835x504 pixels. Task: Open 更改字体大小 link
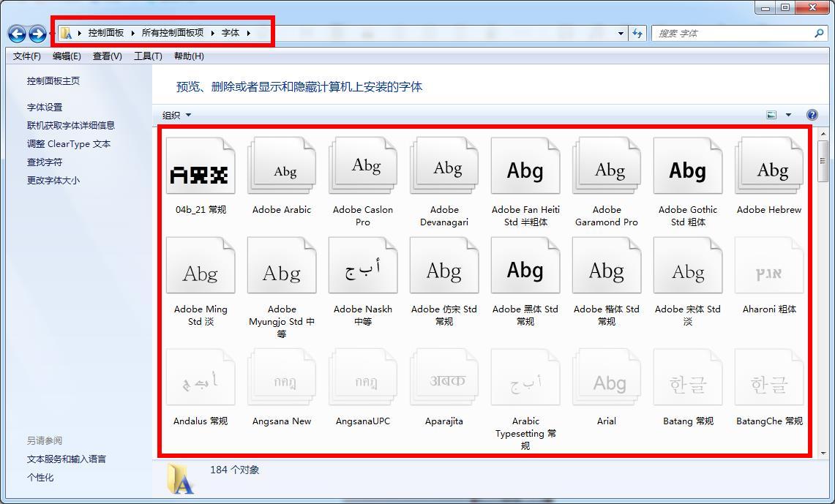coord(53,180)
